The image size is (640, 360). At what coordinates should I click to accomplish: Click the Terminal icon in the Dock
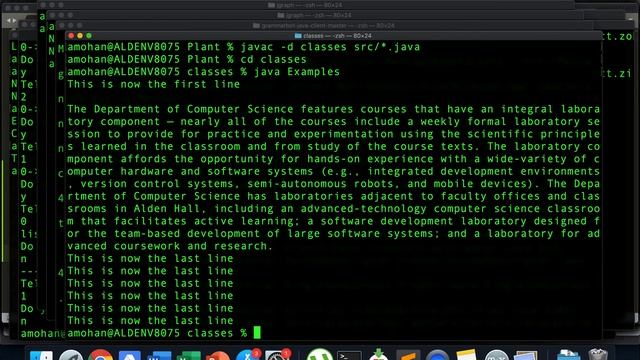click(x=349, y=356)
